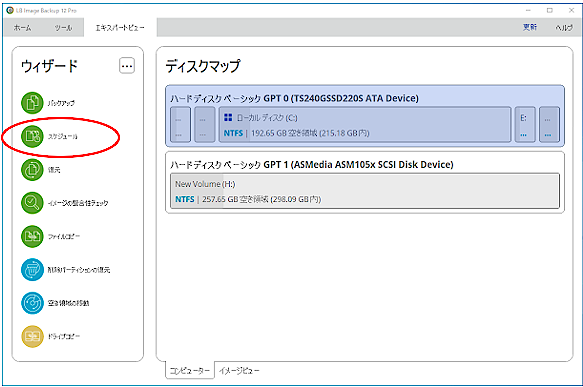Click the Windows logo icon on C: partition
This screenshot has height=387, width=583.
tap(228, 118)
